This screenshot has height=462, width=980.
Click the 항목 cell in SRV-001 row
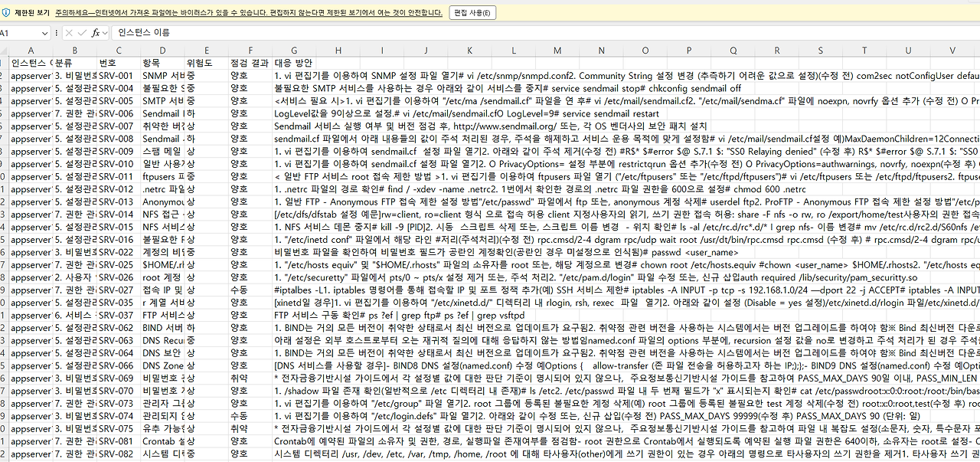[x=162, y=76]
